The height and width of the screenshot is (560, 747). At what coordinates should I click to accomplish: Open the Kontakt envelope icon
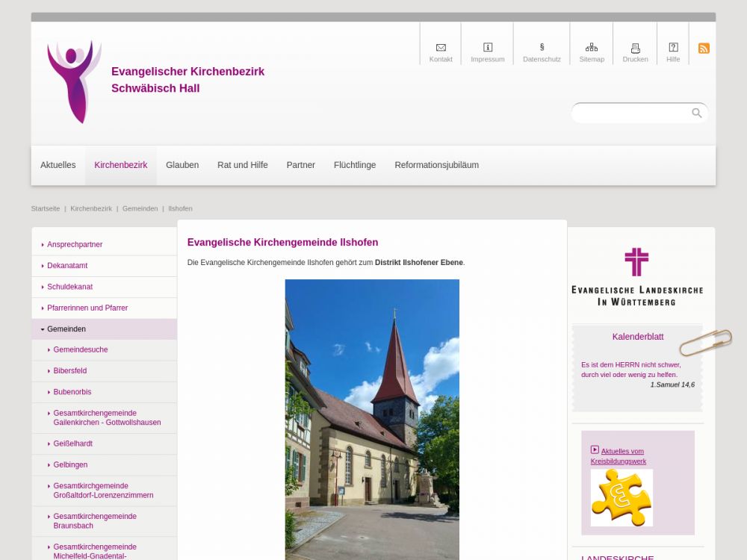[441, 48]
